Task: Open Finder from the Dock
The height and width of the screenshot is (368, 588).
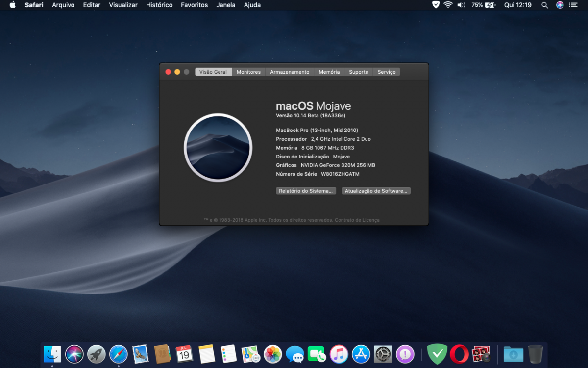Action: [52, 354]
